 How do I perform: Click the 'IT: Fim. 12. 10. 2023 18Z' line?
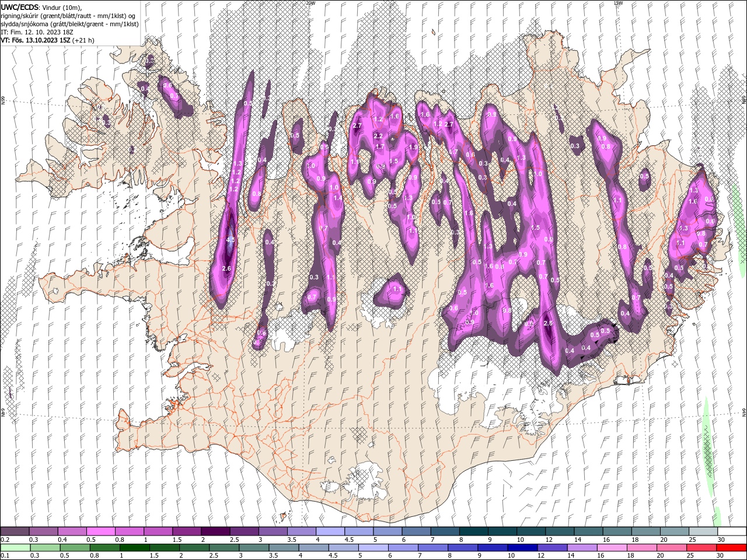[37, 32]
